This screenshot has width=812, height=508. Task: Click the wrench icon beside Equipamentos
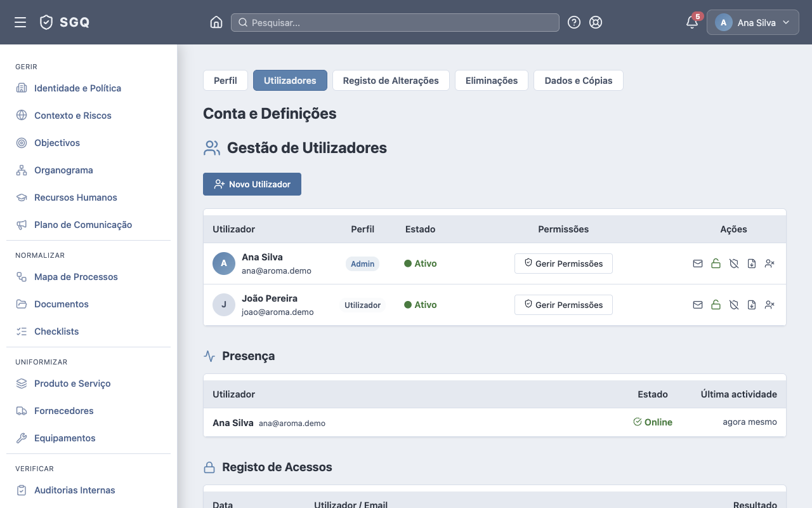22,438
